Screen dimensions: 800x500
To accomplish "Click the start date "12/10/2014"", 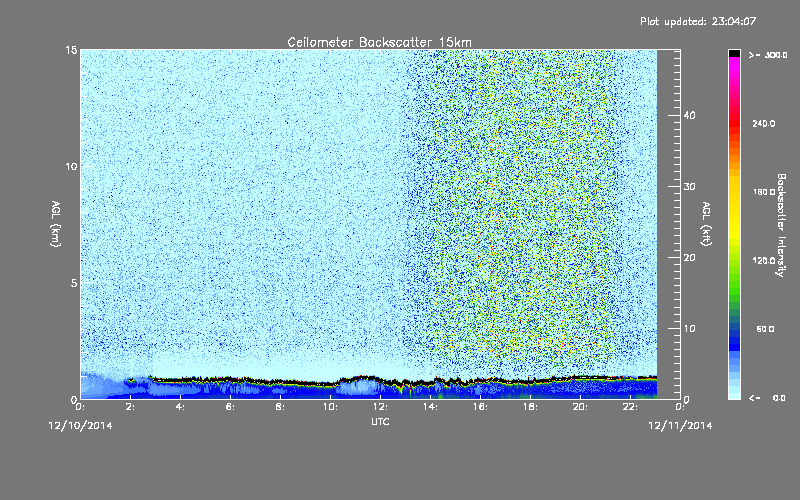I will click(80, 426).
